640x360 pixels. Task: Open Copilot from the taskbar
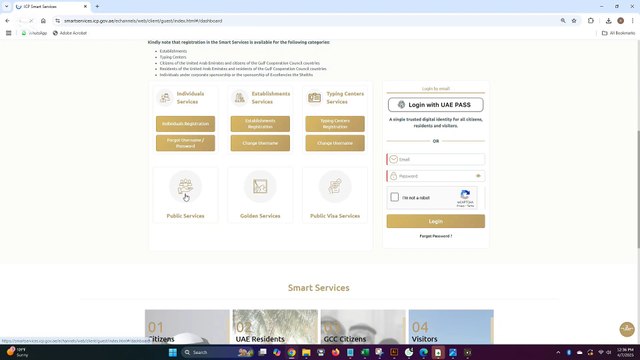(277, 352)
